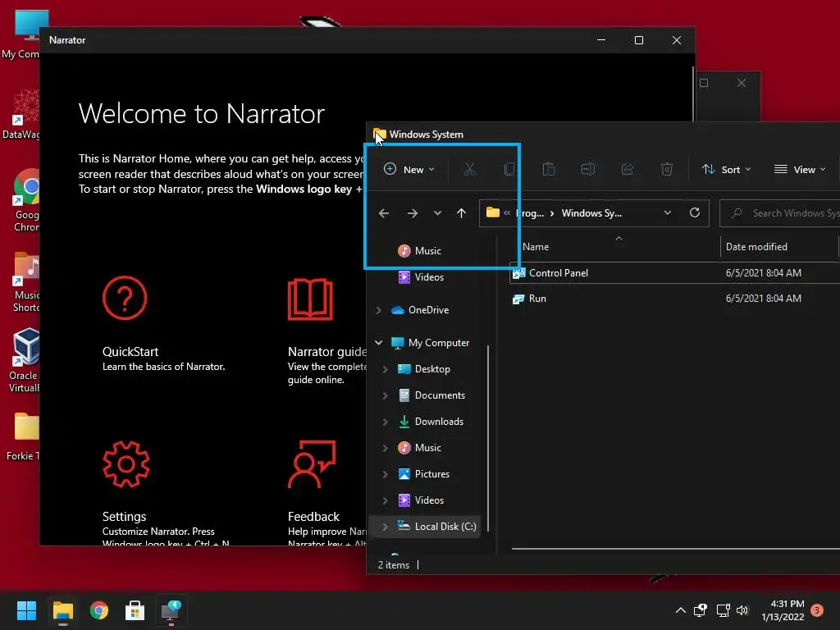Click the Paste clipboard icon
Screen dimensions: 840x630
point(549,169)
